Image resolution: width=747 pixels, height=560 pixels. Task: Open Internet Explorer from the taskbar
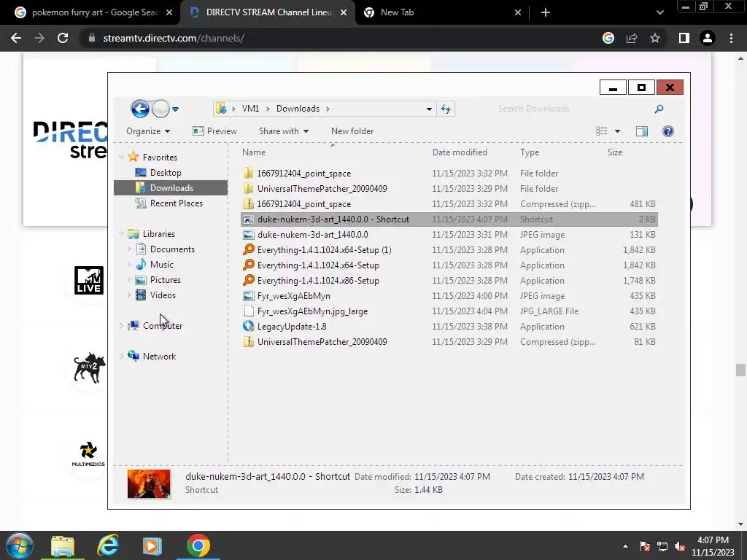click(108, 545)
